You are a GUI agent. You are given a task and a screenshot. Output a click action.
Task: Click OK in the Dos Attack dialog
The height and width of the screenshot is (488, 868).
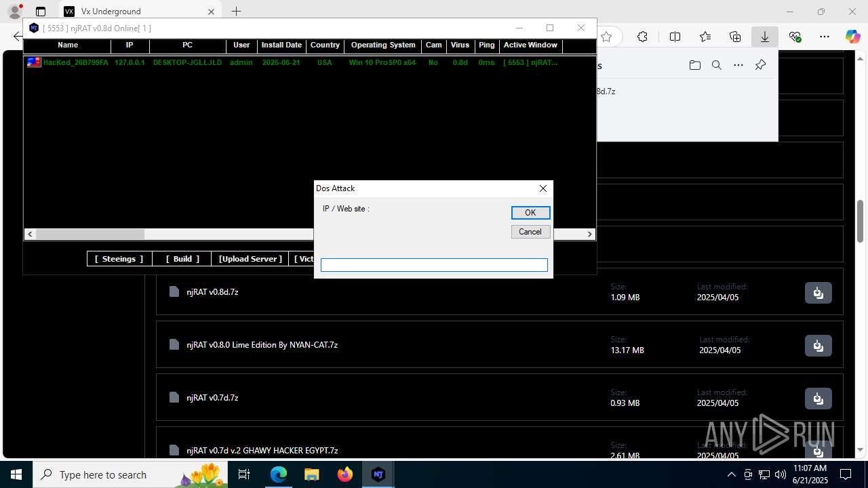tap(530, 213)
